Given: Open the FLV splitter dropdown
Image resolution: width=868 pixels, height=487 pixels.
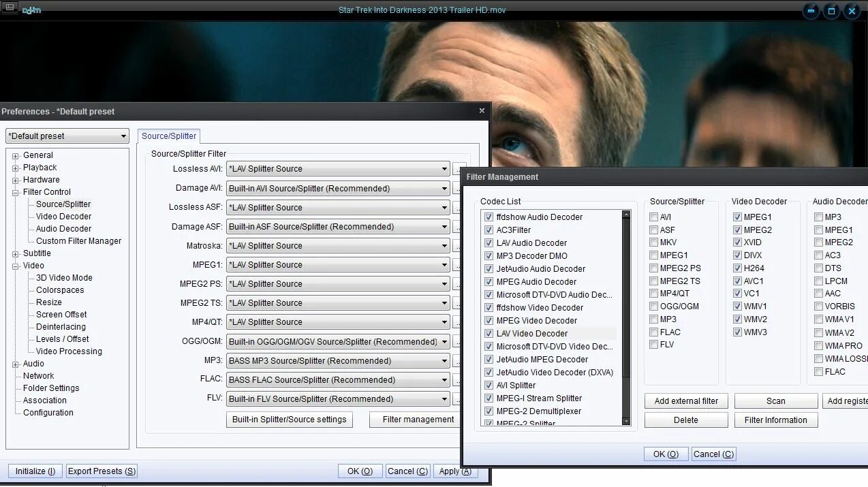Looking at the screenshot, I should [338, 399].
